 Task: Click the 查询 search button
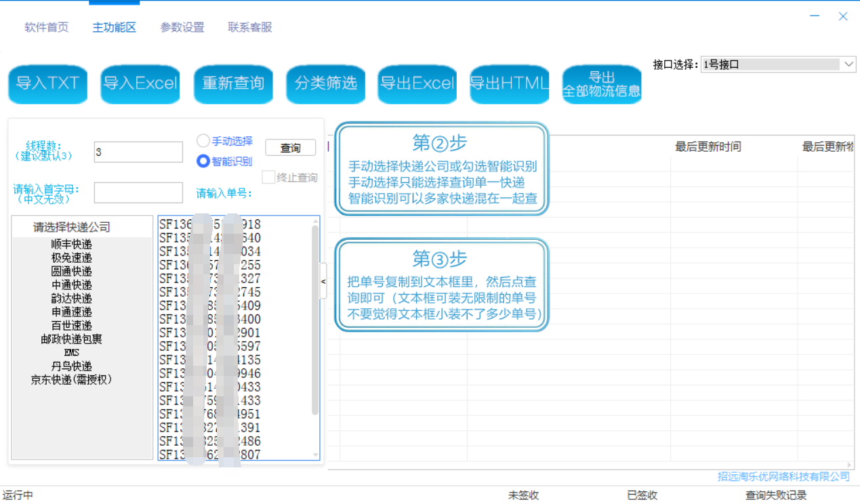(290, 148)
